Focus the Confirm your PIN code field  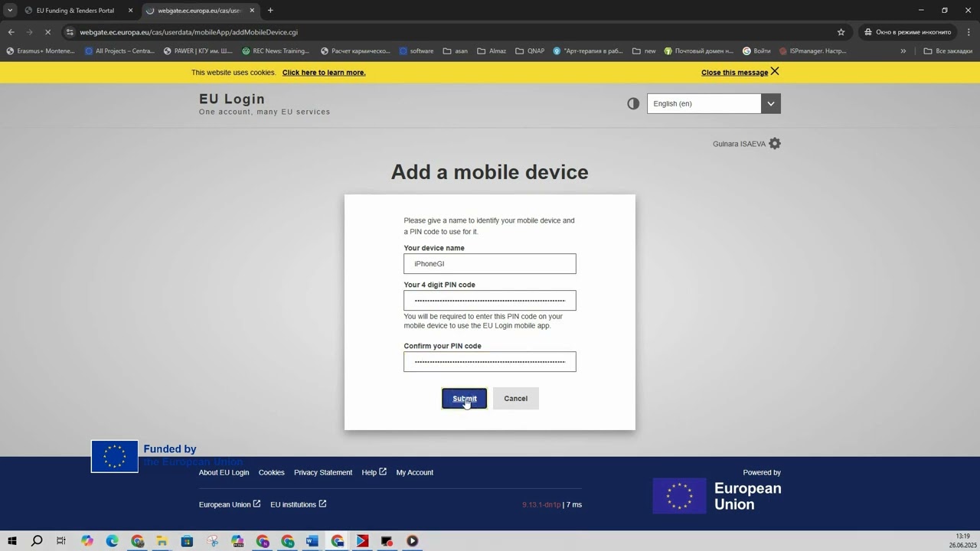point(490,362)
